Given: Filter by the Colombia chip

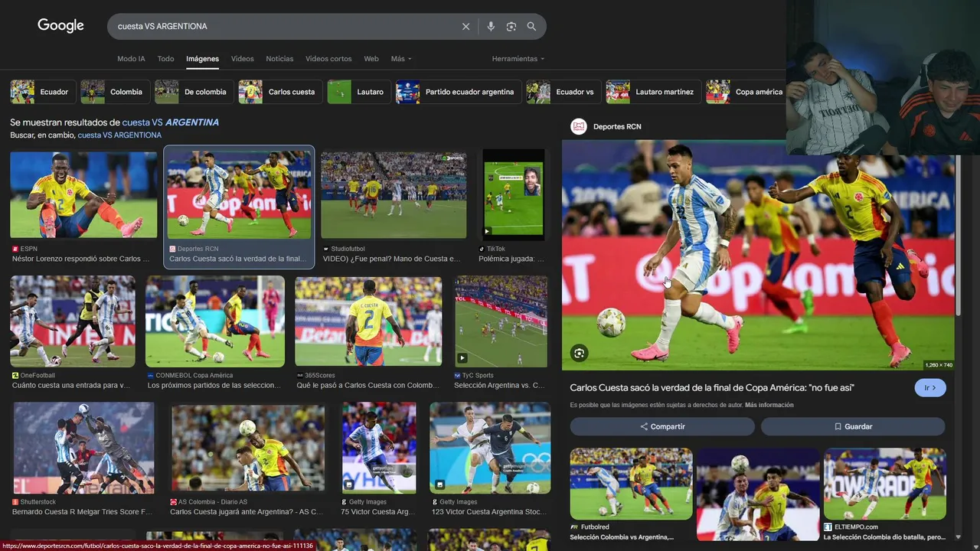Looking at the screenshot, I should tap(114, 92).
